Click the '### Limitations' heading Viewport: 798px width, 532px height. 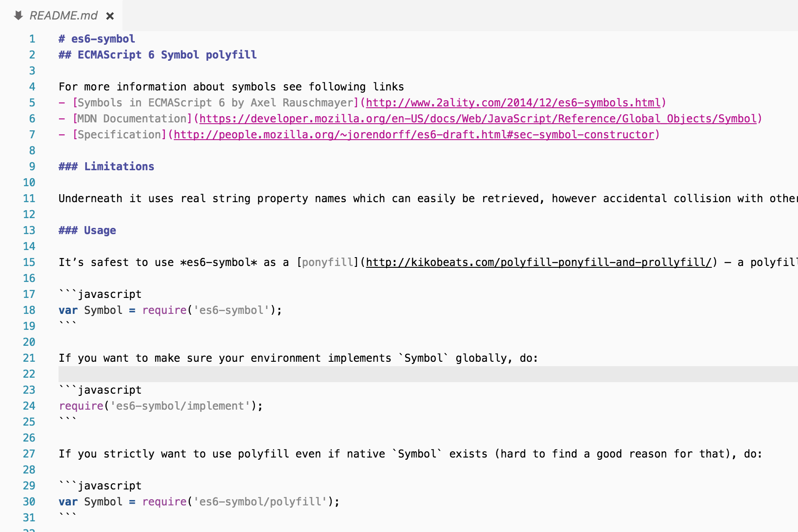point(106,167)
